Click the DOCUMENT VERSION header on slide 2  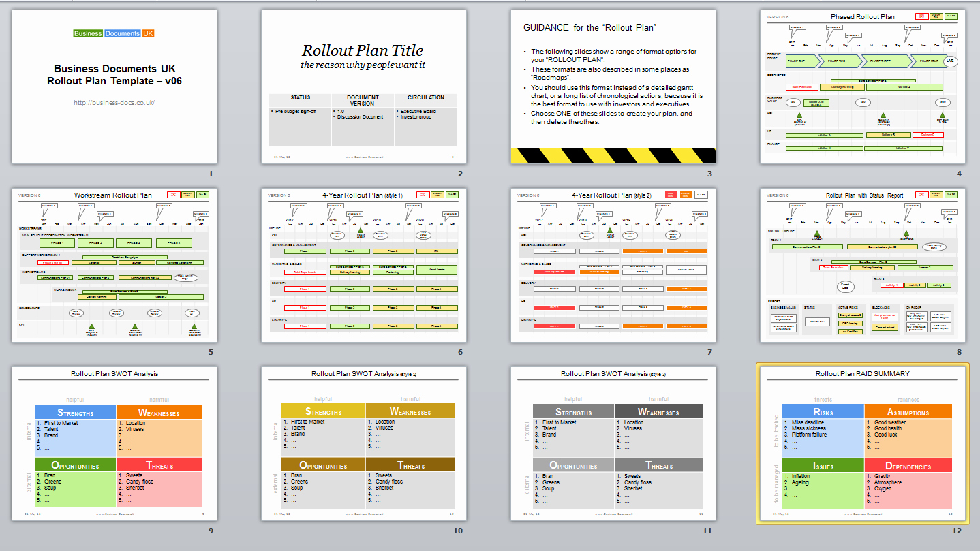[363, 100]
